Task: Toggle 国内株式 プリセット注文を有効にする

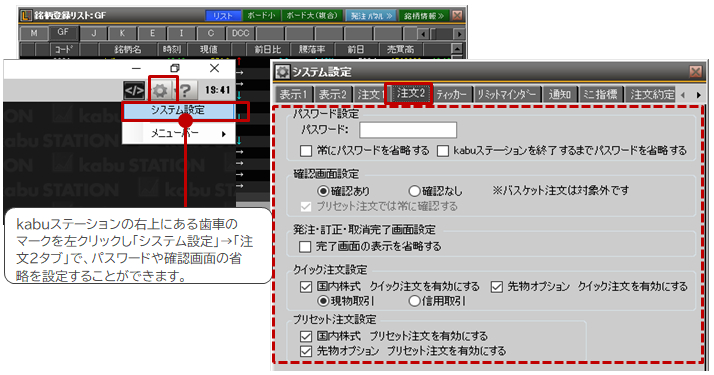Action: pos(306,336)
